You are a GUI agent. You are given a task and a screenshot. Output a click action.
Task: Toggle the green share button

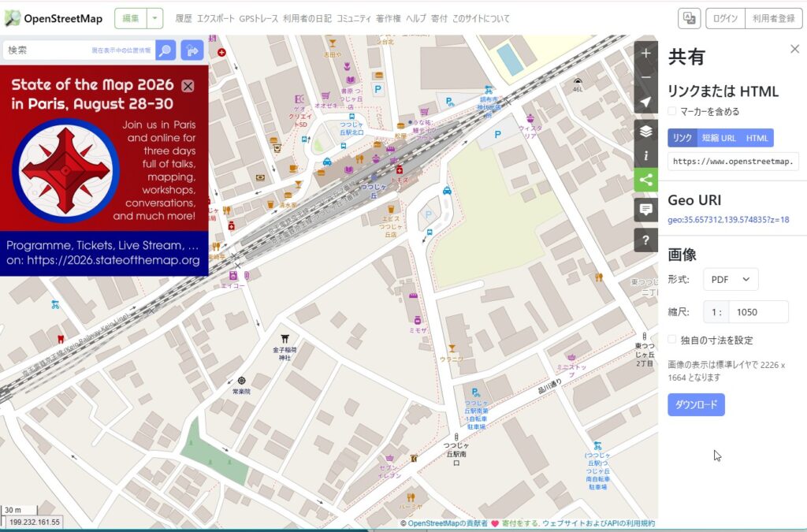[646, 180]
